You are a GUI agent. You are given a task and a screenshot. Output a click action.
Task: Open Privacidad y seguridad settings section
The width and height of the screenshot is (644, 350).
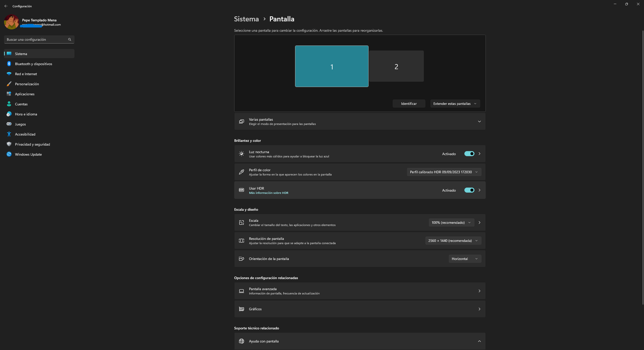[x=32, y=144]
